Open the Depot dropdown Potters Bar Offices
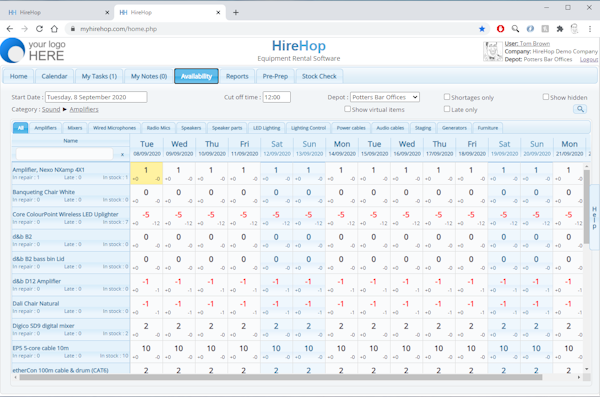The image size is (600, 397). coord(385,97)
